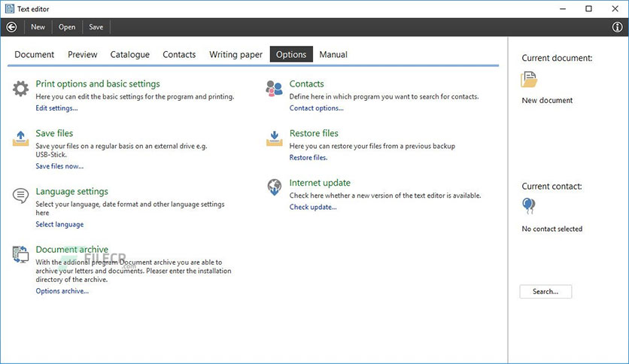Minimize the Text editor window
629x364 pixels.
pyautogui.click(x=563, y=9)
